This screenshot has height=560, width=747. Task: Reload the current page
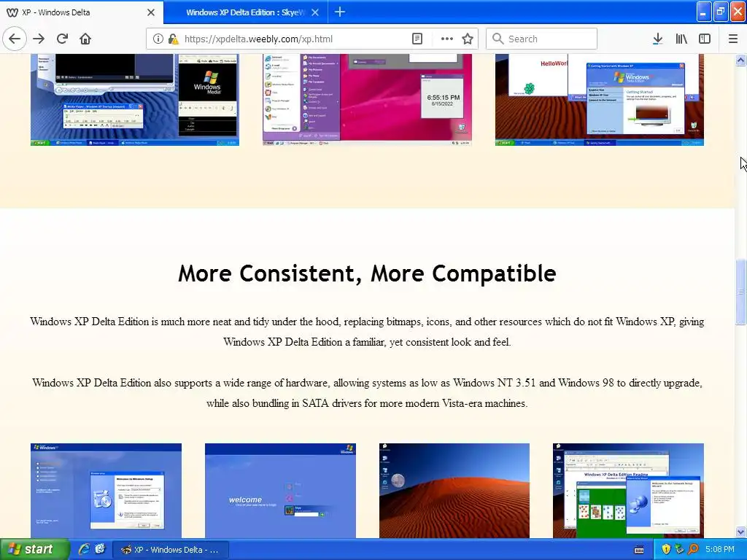pos(62,39)
